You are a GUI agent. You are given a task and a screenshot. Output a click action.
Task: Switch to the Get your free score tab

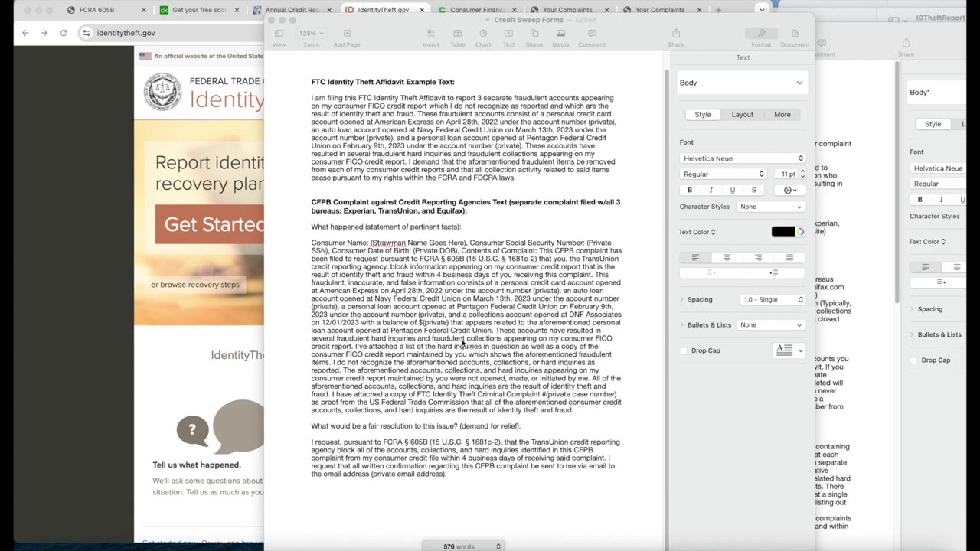point(199,10)
